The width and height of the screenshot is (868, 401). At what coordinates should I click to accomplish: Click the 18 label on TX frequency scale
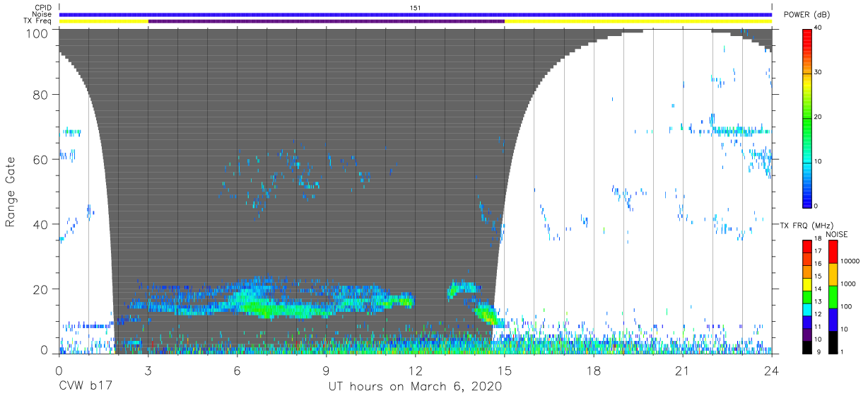tap(819, 240)
